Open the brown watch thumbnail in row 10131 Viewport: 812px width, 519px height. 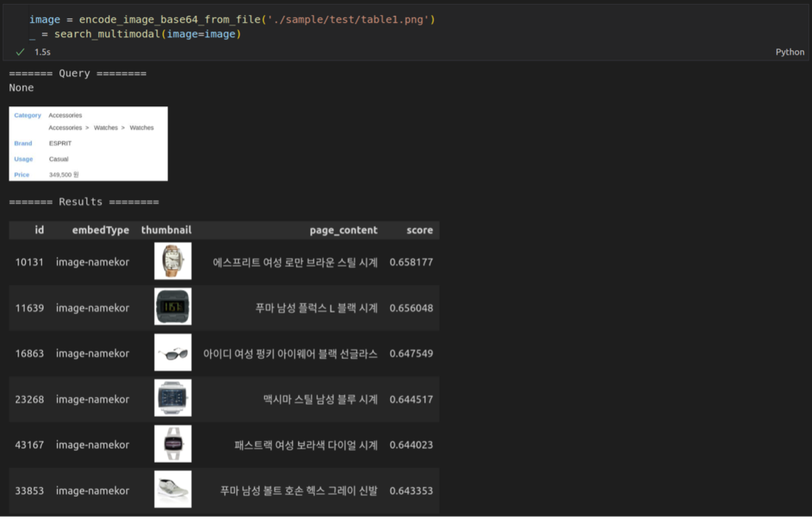coord(173,261)
